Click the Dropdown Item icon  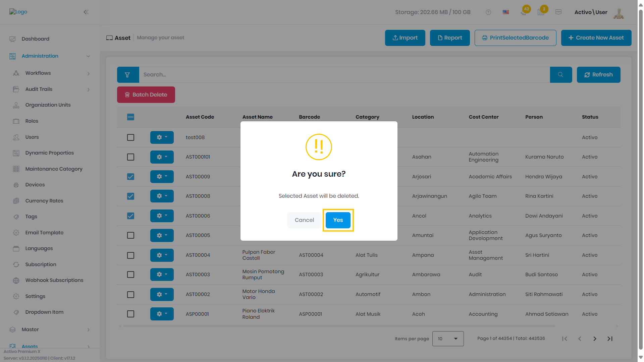pyautogui.click(x=16, y=312)
